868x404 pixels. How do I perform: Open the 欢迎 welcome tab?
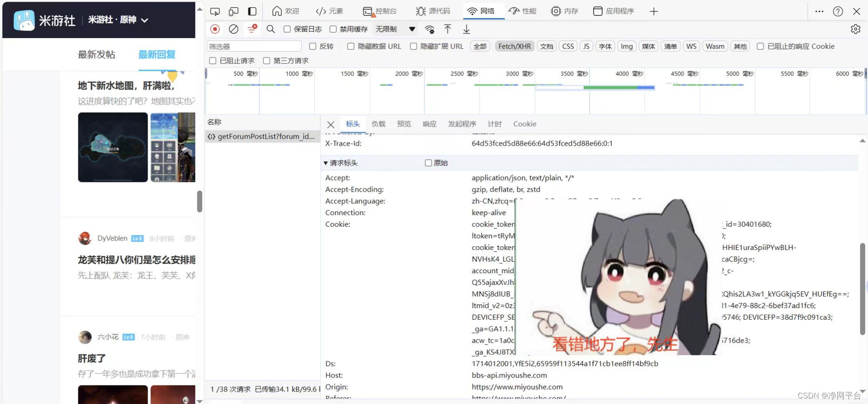[285, 11]
